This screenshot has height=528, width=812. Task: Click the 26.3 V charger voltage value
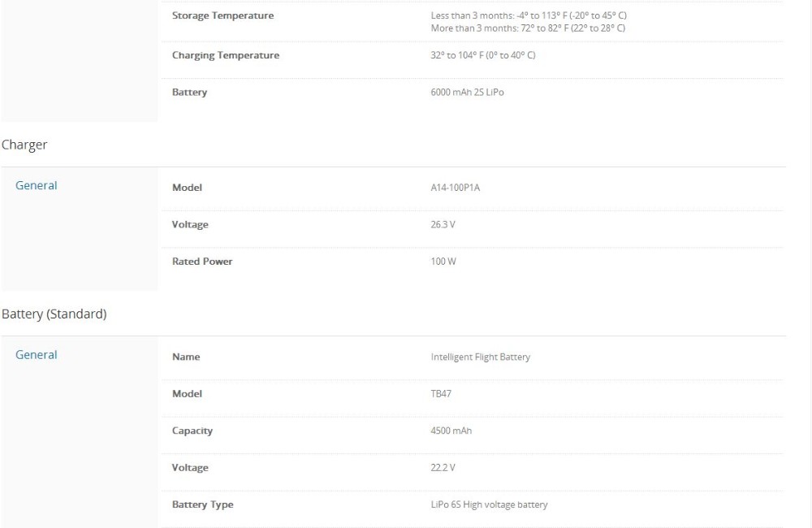click(x=443, y=225)
